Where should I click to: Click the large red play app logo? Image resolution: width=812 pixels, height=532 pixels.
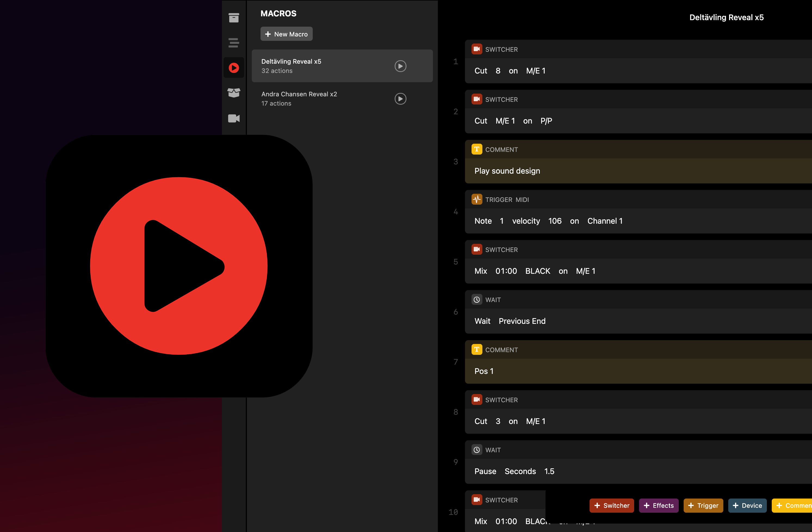tap(179, 266)
